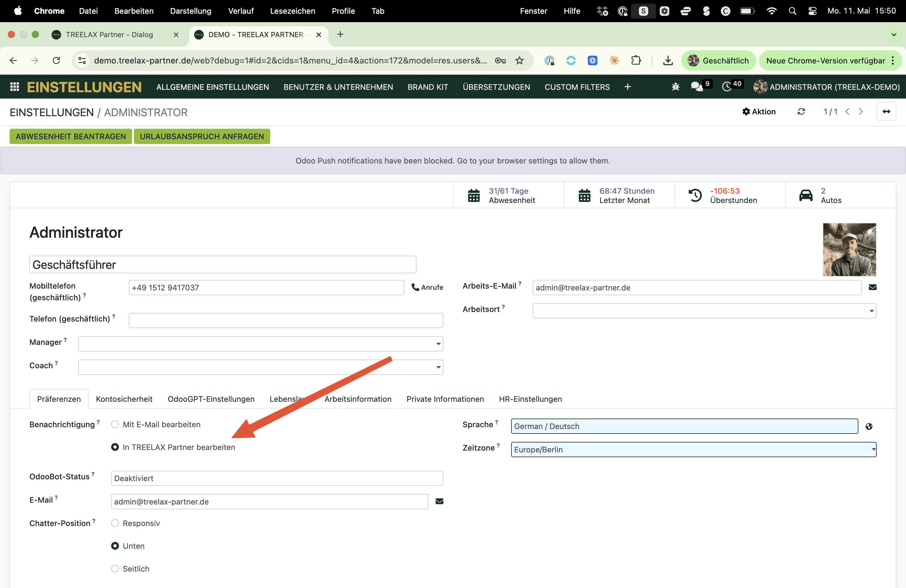The width and height of the screenshot is (906, 588).
Task: Switch to Private Informationen tab
Action: (445, 399)
